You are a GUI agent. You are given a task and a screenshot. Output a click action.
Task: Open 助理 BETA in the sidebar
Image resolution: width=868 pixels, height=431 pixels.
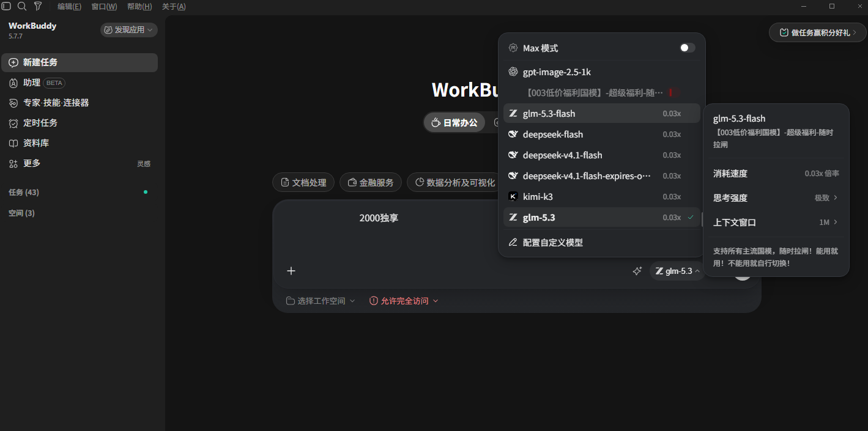(80, 83)
